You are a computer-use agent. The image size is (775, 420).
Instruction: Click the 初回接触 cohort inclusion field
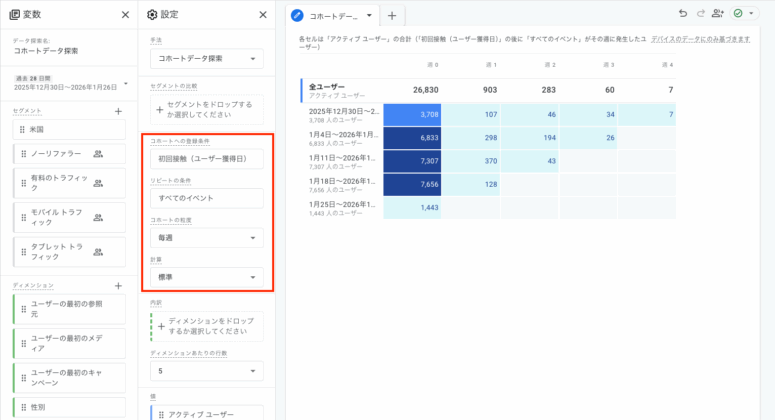click(x=207, y=159)
